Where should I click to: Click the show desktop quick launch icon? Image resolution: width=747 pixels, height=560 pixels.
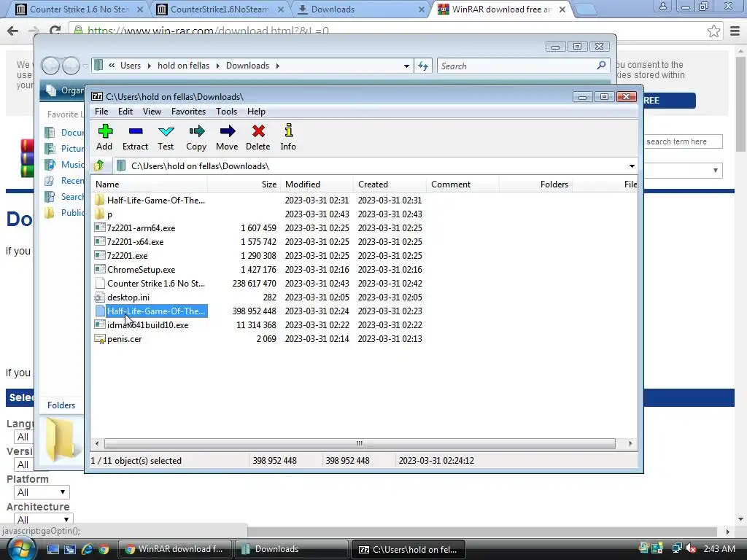tap(53, 549)
